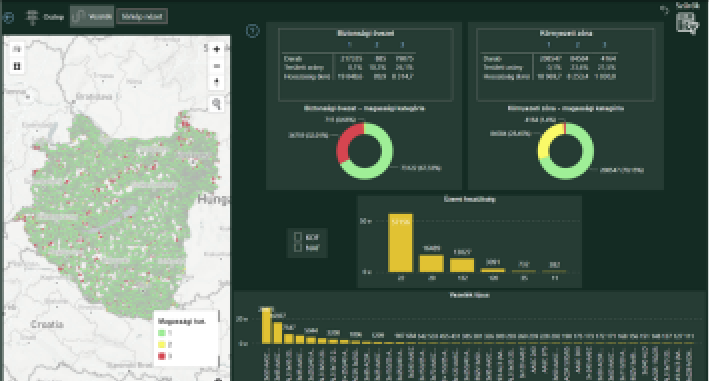Tick the lower checkbox in the small filter box

click(298, 248)
